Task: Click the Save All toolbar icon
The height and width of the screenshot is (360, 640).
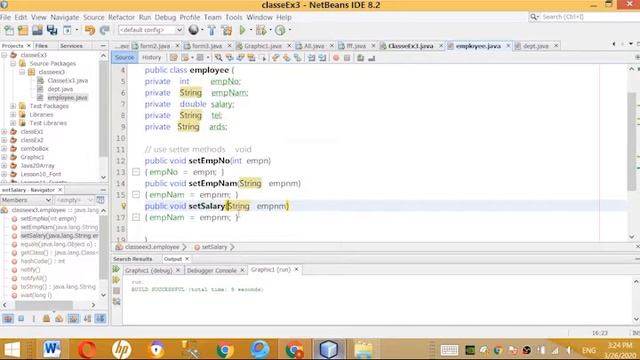Action: (x=52, y=30)
